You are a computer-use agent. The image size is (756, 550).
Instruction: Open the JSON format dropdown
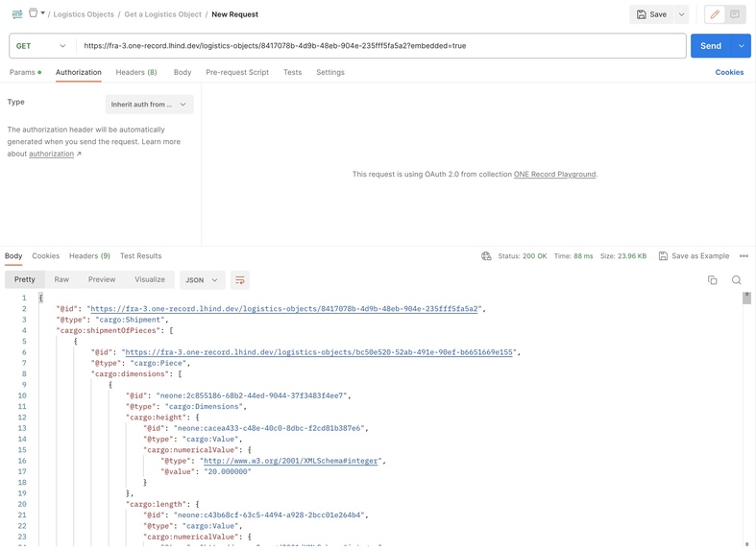pyautogui.click(x=202, y=280)
